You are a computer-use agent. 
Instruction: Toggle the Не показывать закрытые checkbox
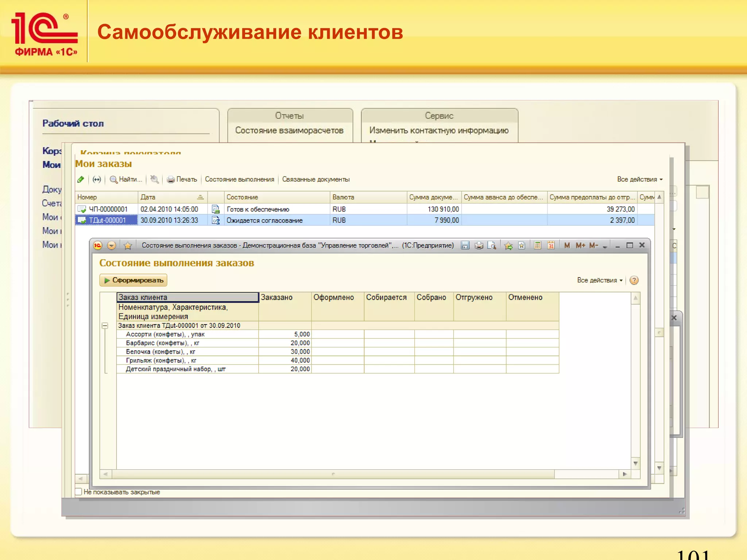78,492
